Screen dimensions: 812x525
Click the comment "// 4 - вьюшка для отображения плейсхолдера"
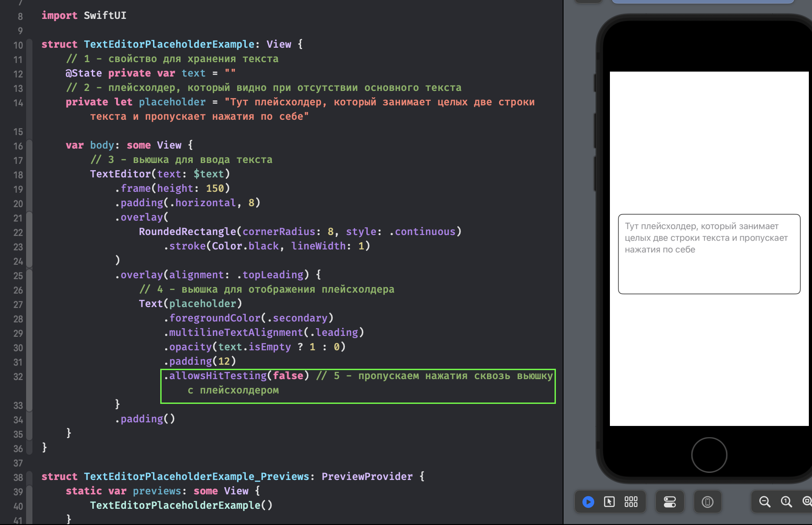pos(267,289)
